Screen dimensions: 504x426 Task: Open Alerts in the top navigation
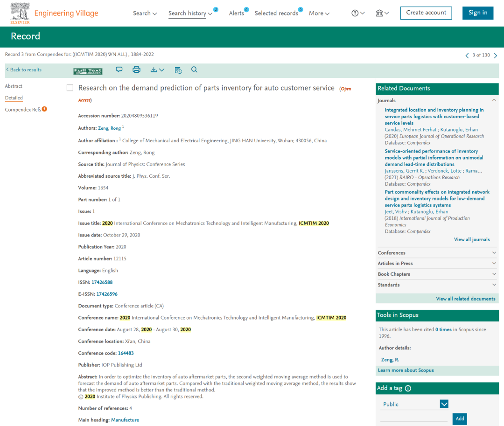[x=237, y=13]
